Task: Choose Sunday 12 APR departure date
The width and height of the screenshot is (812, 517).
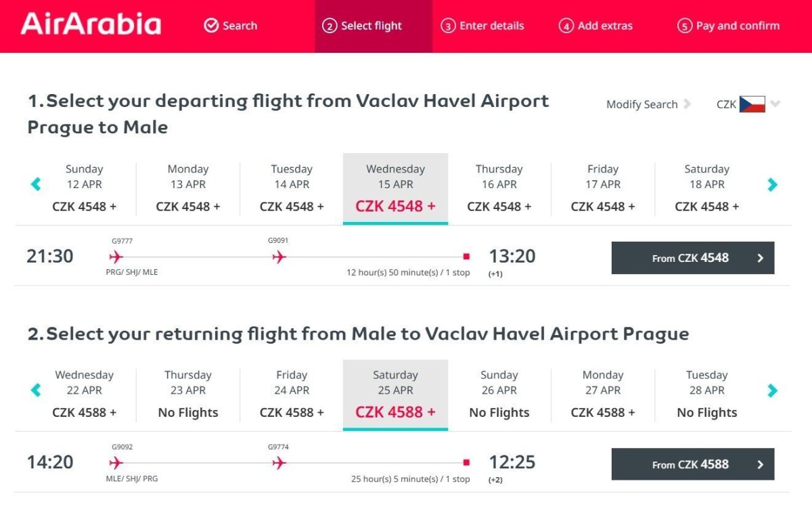Action: click(84, 188)
